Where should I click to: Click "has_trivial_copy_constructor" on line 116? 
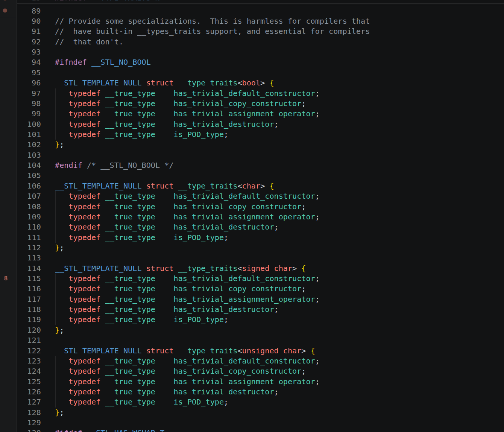click(x=238, y=289)
